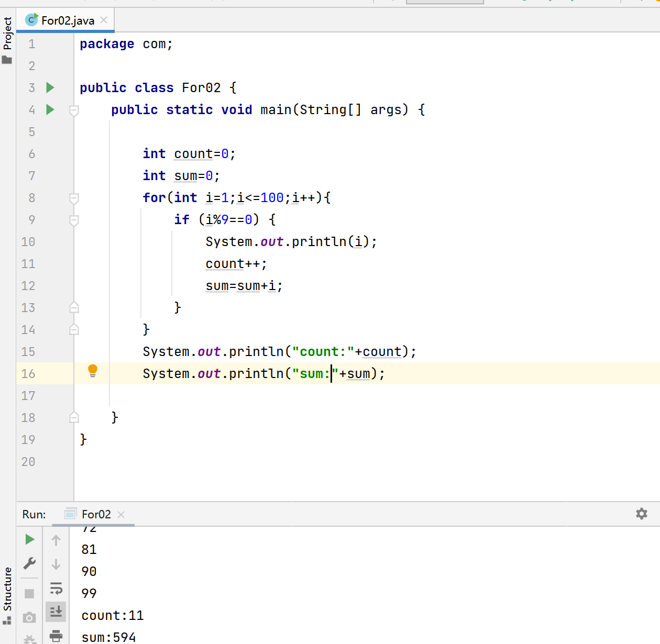Click the run gutter arrow beside class For02
The image size is (660, 644).
[x=50, y=87]
